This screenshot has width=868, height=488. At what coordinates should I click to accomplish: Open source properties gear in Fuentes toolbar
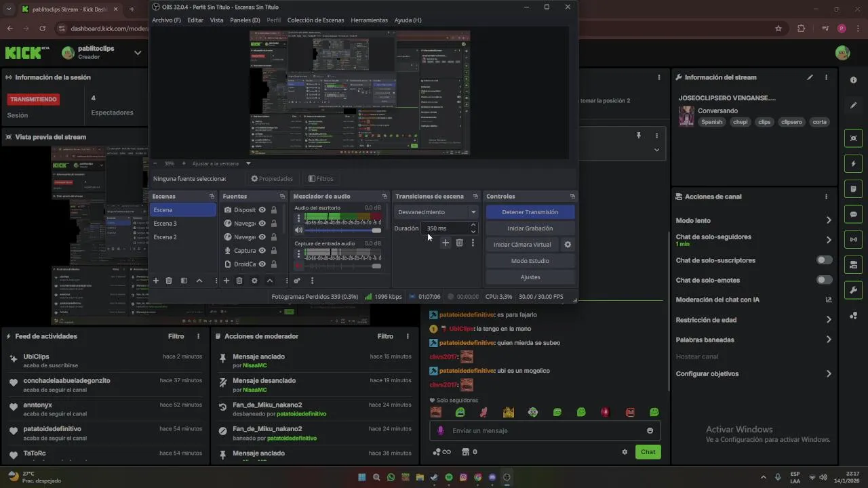coord(254,281)
